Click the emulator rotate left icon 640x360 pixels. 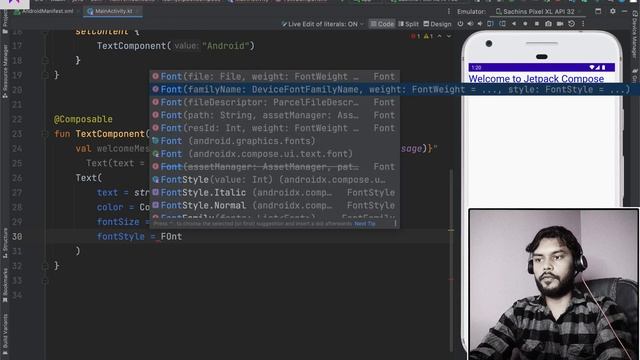point(491,24)
